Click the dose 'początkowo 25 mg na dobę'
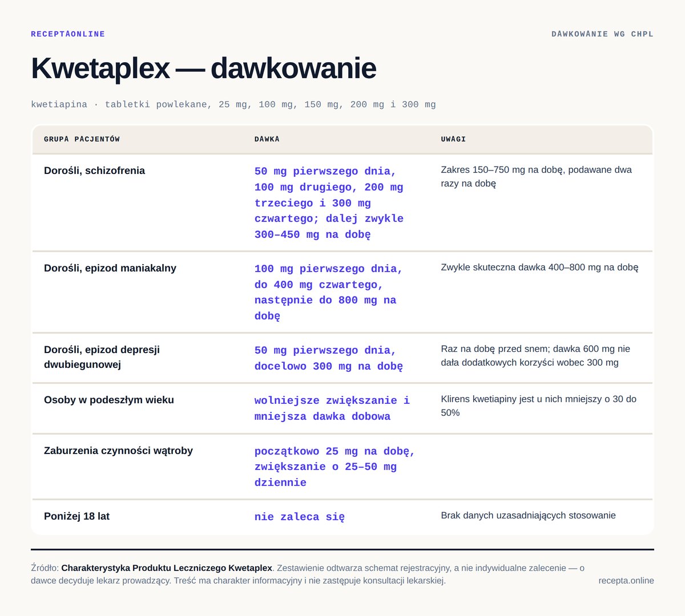This screenshot has width=685, height=616. (x=335, y=467)
